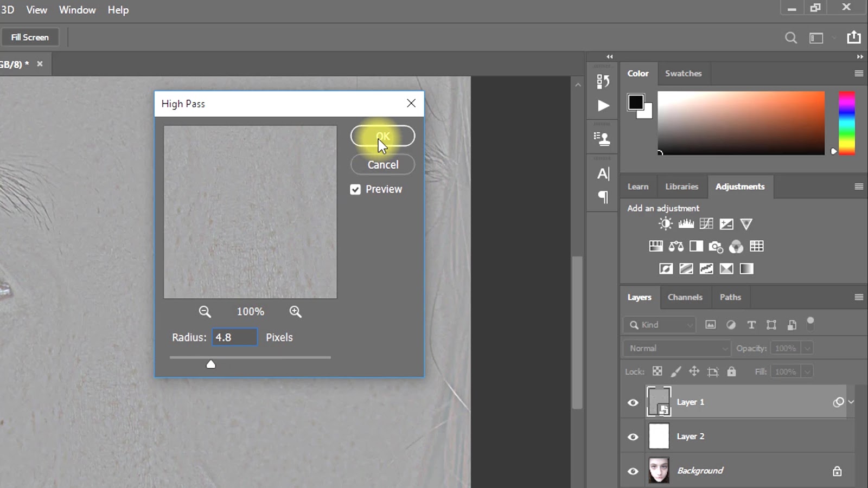Toggle lock transparent pixels
Viewport: 868px width, 488px height.
[x=657, y=371]
